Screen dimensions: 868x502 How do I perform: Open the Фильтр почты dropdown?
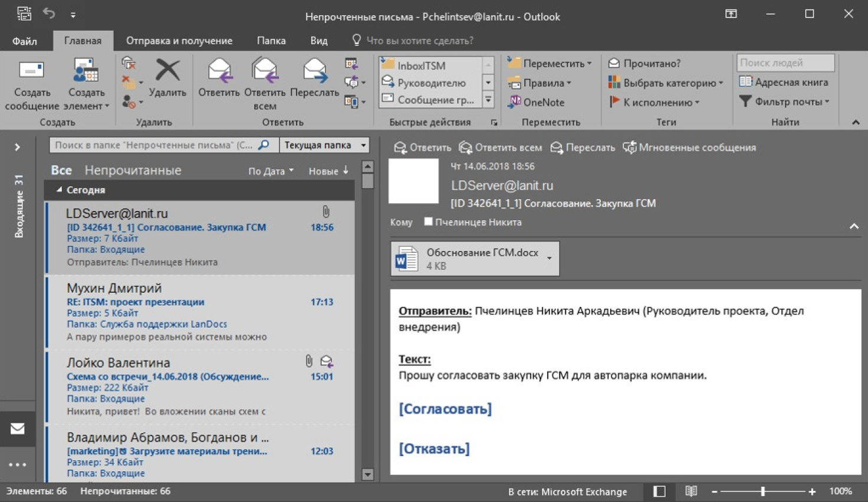pos(784,101)
